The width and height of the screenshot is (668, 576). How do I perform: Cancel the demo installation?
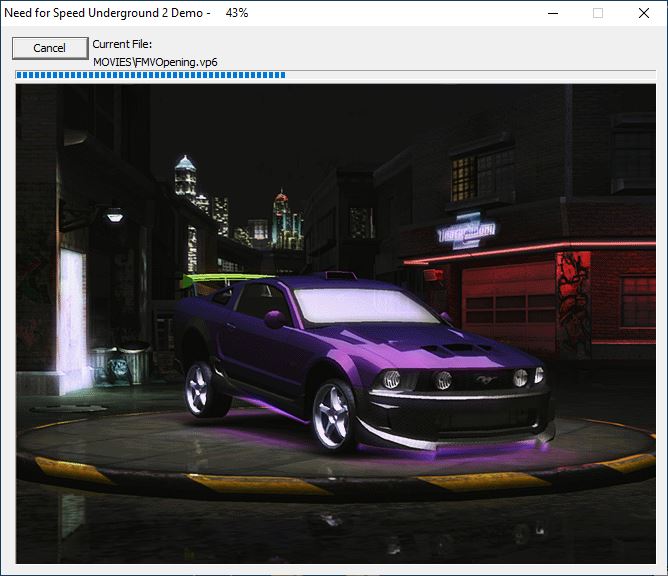(x=50, y=48)
